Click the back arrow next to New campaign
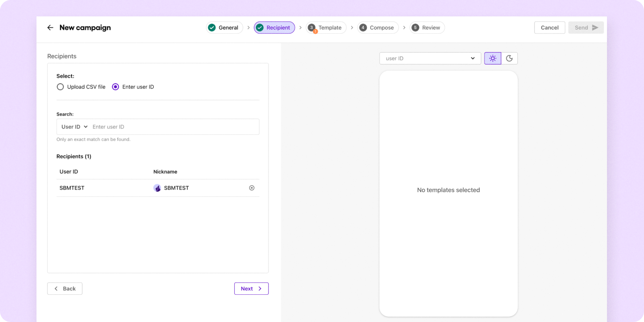Image resolution: width=644 pixels, height=322 pixels. click(50, 27)
